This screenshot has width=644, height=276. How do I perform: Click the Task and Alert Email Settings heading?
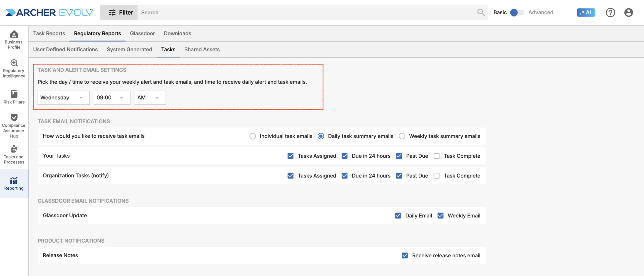[x=82, y=70]
